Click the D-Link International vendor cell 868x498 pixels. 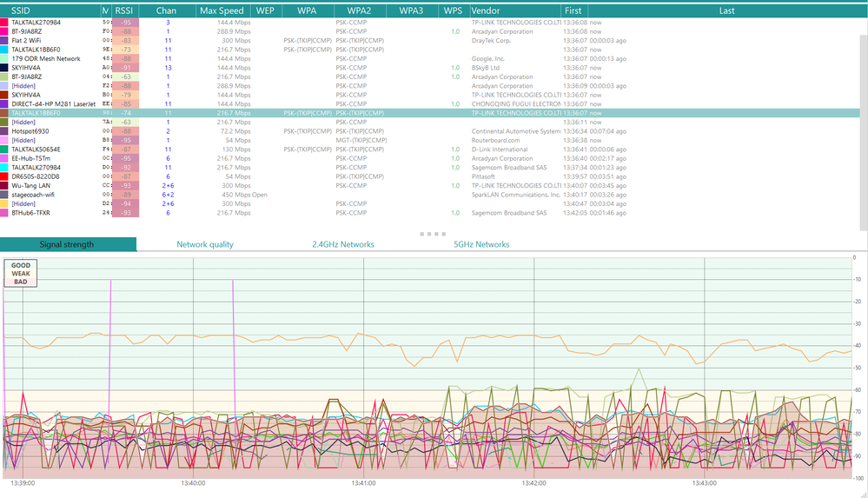pyautogui.click(x=500, y=149)
